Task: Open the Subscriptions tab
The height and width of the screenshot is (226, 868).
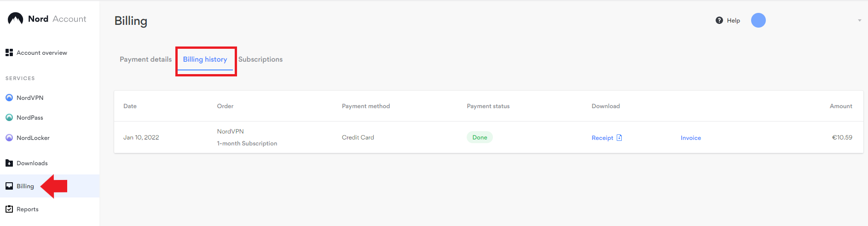Action: [x=260, y=59]
